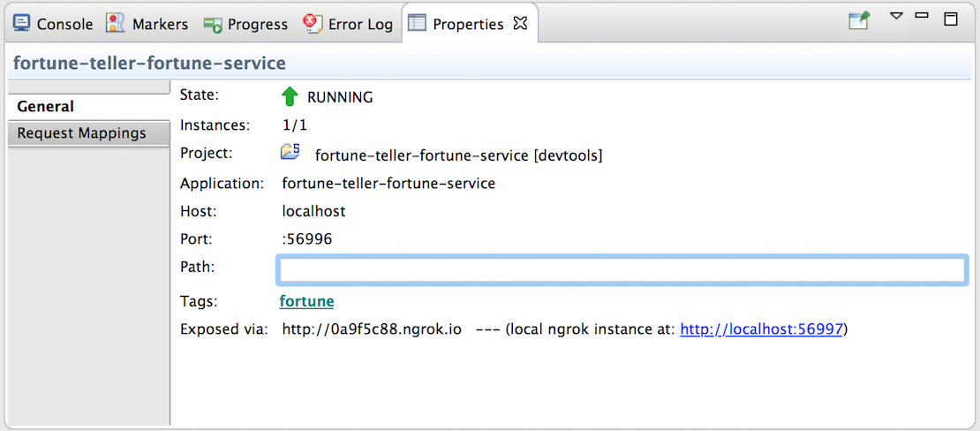The height and width of the screenshot is (431, 980).
Task: Open the View Menu triangle dropdown
Action: (x=897, y=16)
